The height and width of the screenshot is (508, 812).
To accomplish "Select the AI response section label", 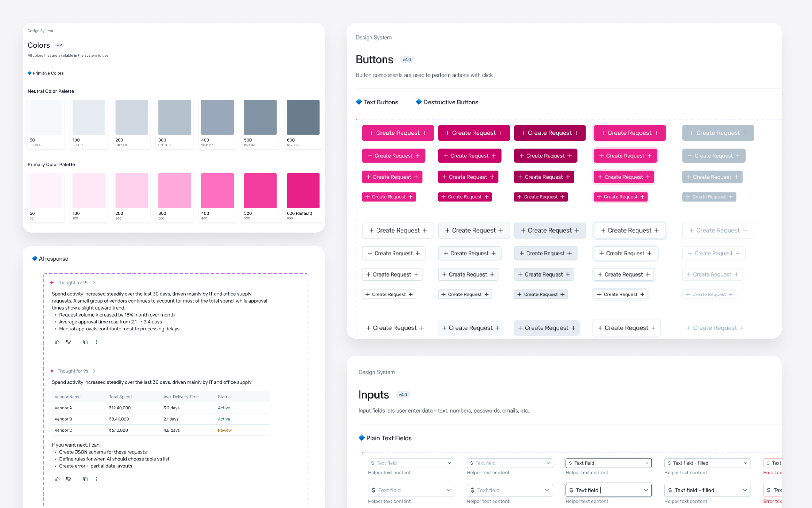I will [x=53, y=259].
